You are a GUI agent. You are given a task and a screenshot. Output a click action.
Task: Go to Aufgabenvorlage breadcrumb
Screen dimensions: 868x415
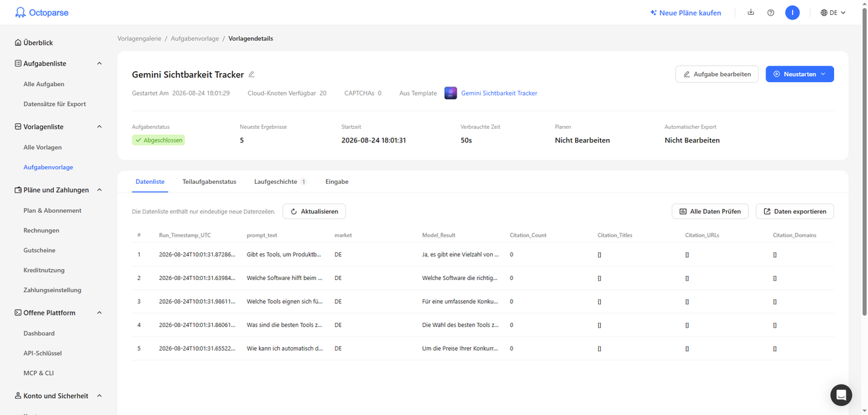[x=195, y=39]
